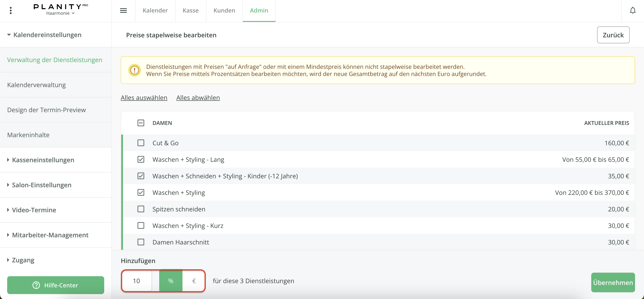Open notifications bell icon
This screenshot has width=644, height=299.
point(633,11)
